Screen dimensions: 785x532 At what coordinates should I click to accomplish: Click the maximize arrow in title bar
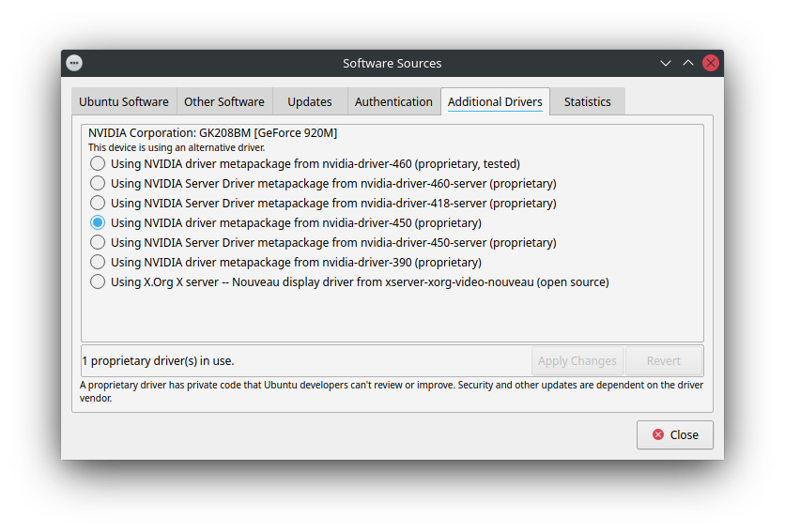tap(688, 63)
